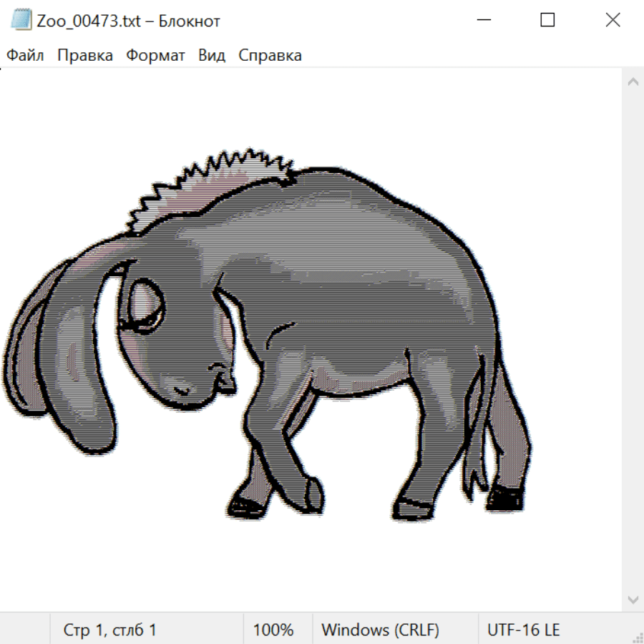644x644 pixels.
Task: Open the Правка menu
Action: [x=85, y=56]
